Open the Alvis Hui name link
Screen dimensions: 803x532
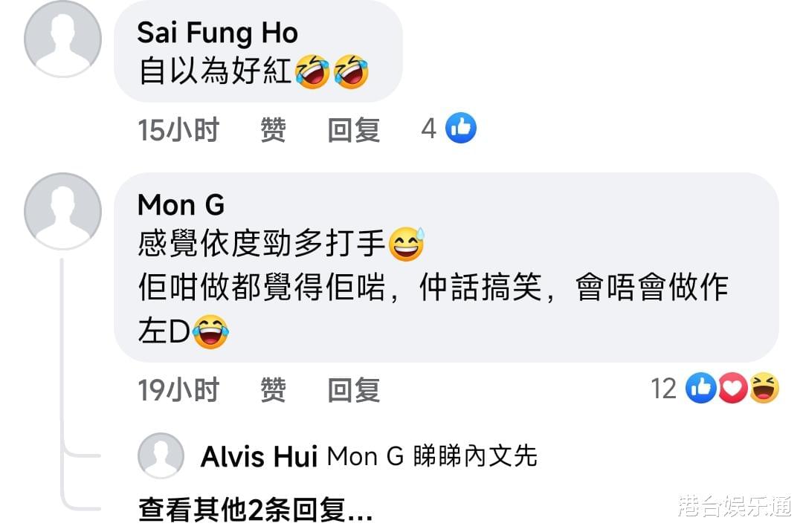click(x=259, y=456)
